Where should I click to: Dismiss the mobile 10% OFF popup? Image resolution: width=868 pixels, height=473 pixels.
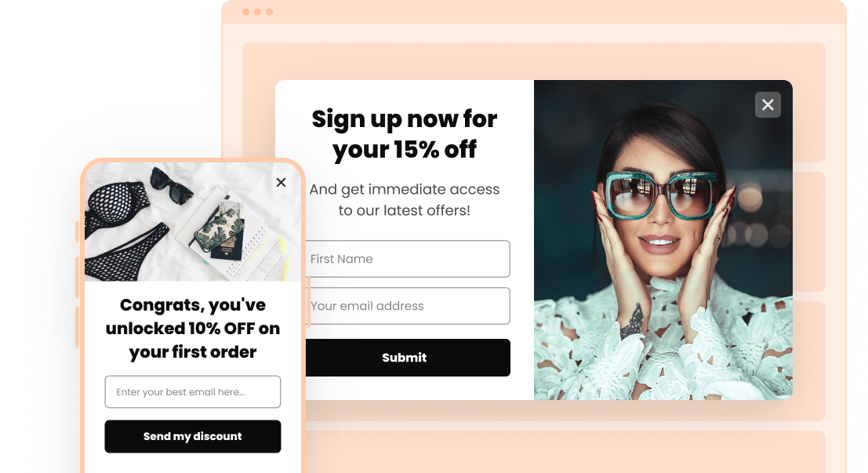(x=281, y=182)
